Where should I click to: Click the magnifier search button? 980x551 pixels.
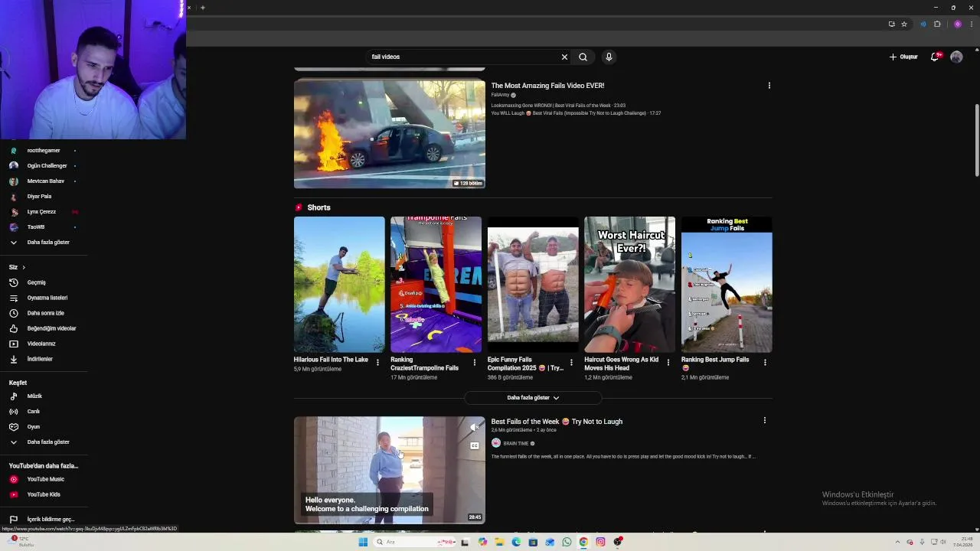coord(583,57)
